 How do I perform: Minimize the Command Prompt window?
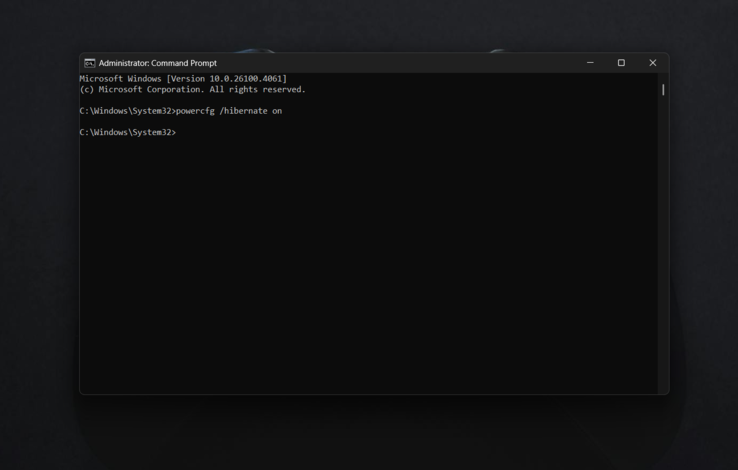590,63
